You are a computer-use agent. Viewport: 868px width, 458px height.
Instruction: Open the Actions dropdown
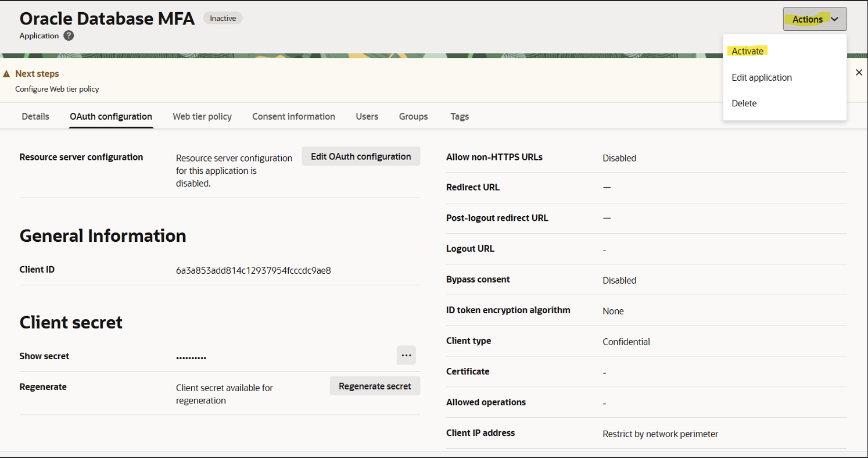coord(813,19)
